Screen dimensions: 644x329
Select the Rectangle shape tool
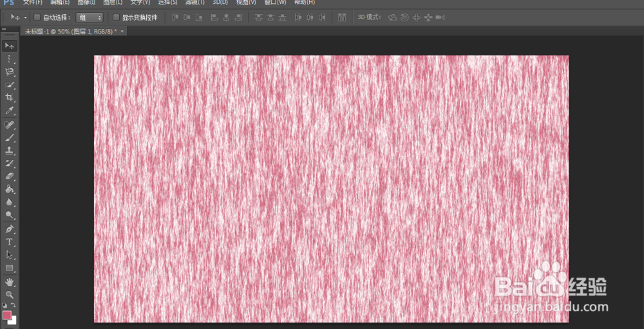(x=10, y=268)
